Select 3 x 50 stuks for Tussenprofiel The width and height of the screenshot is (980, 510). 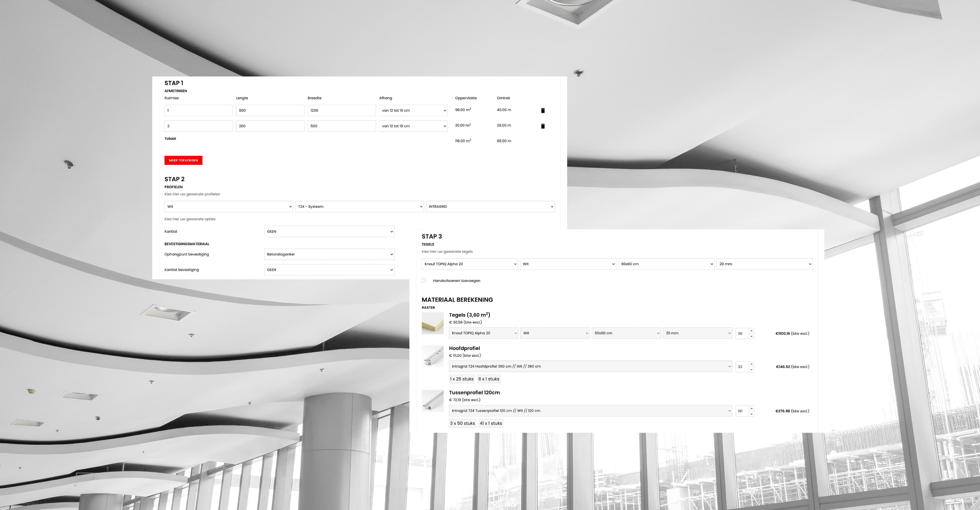(462, 423)
